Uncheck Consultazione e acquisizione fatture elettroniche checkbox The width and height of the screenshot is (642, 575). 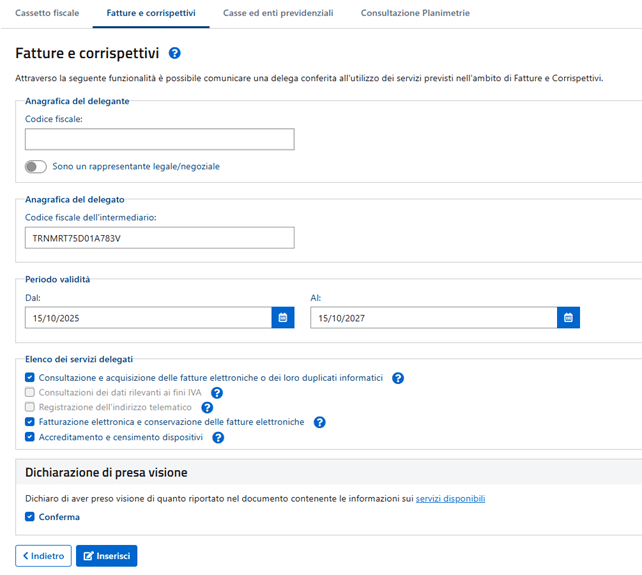tap(30, 378)
